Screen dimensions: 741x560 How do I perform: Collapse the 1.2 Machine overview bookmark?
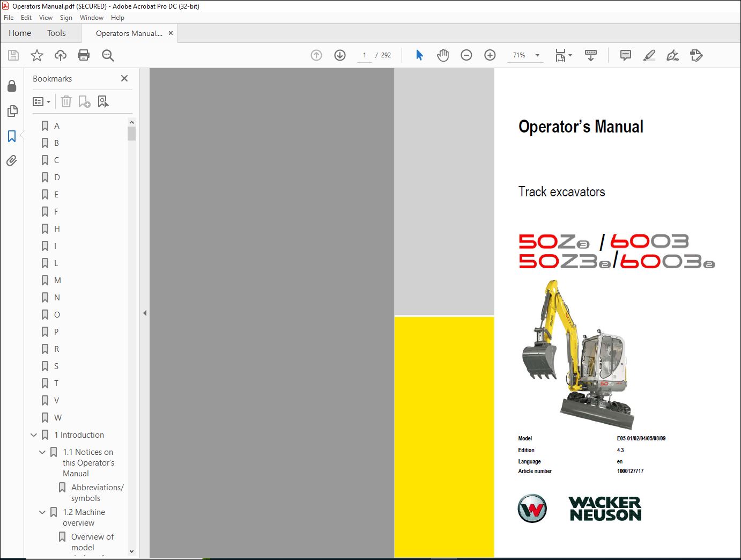42,512
